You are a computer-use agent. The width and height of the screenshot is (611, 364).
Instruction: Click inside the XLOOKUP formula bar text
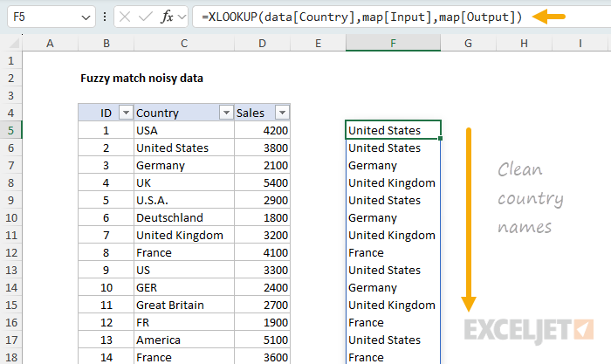(x=361, y=17)
